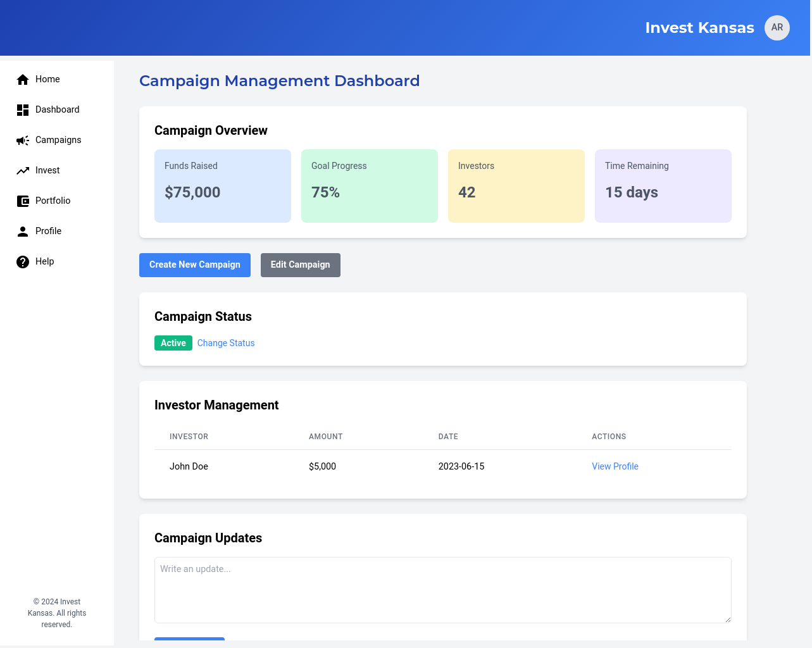Click the Time Remaining card
The width and height of the screenshot is (812, 648).
coord(663,186)
